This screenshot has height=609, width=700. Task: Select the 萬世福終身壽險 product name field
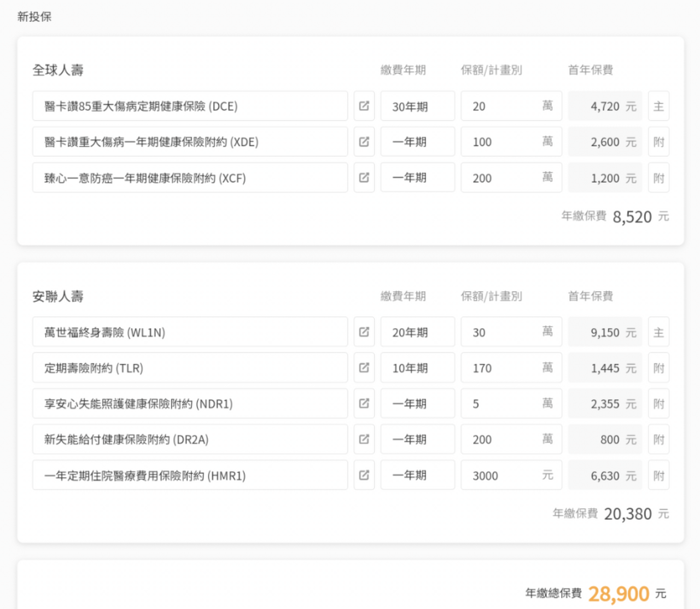pos(190,332)
